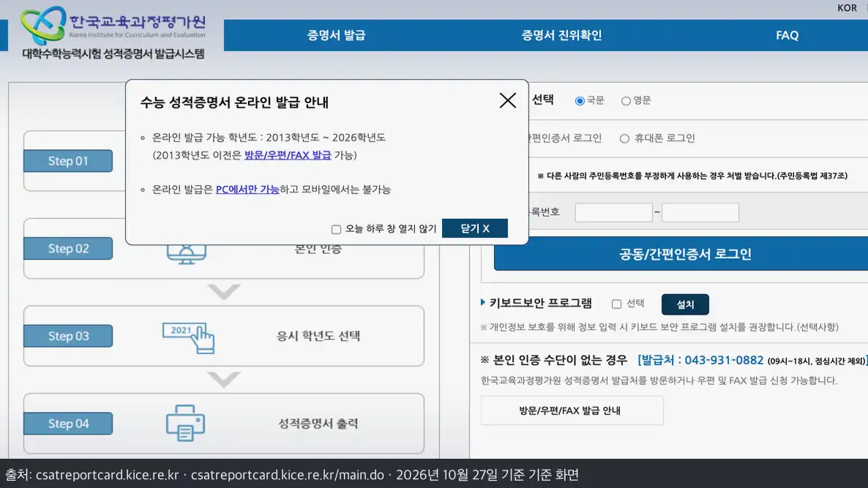Check 오늘 하루 창 열지 않기
This screenshot has width=868, height=488.
(336, 229)
